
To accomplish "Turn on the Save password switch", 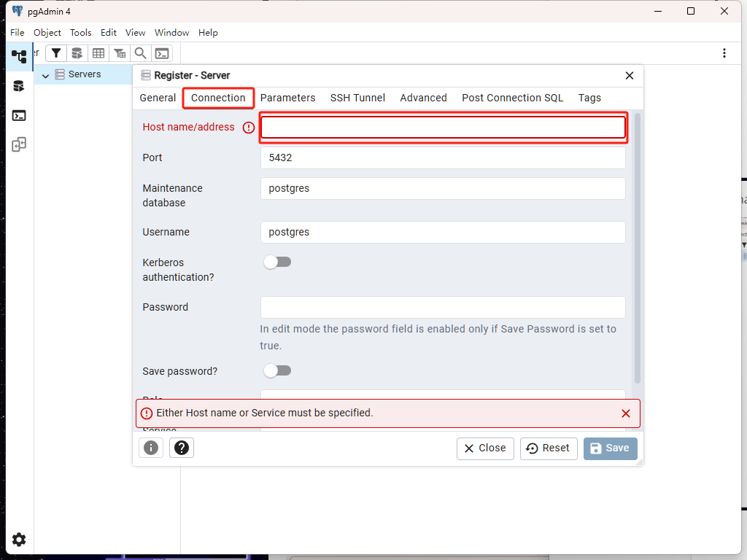I will pyautogui.click(x=277, y=370).
